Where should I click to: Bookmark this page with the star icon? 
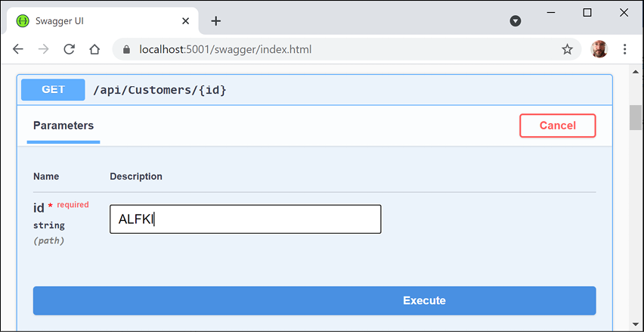567,49
